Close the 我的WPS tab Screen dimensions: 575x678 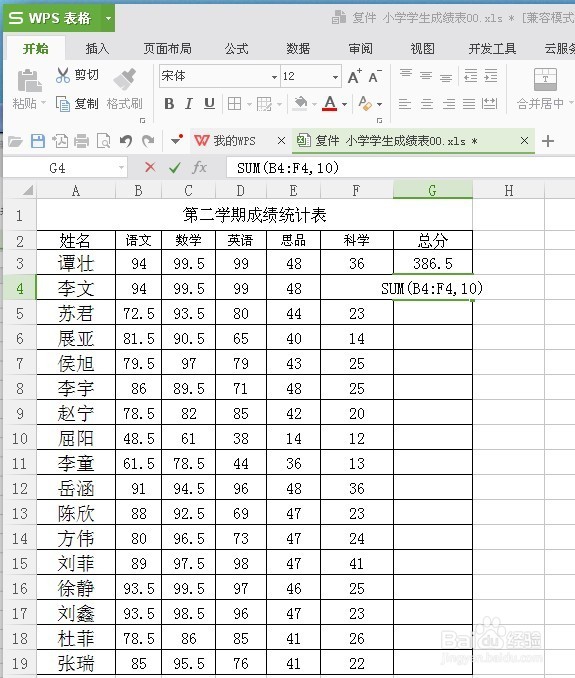tap(281, 141)
